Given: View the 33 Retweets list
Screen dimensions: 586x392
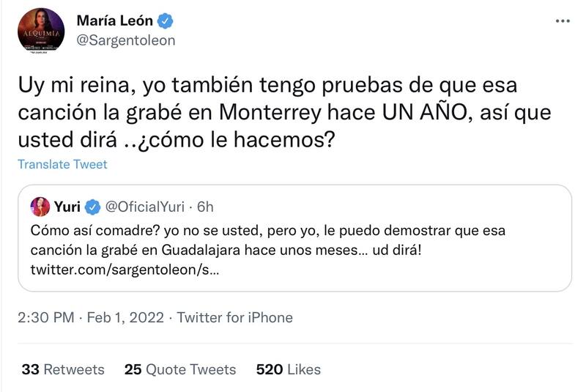Looking at the screenshot, I should [63, 369].
